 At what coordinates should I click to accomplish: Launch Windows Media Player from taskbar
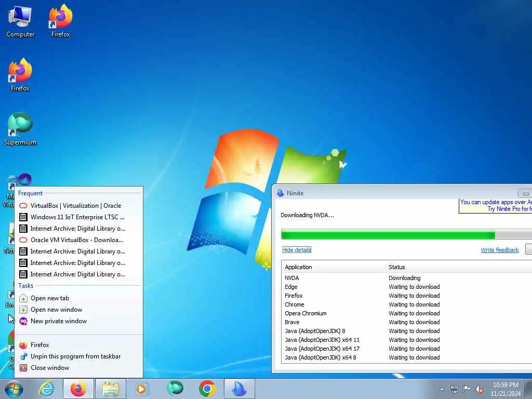tap(142, 389)
